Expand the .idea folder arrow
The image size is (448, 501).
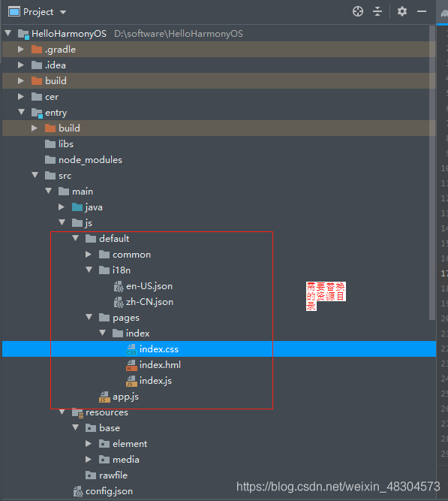[x=21, y=65]
